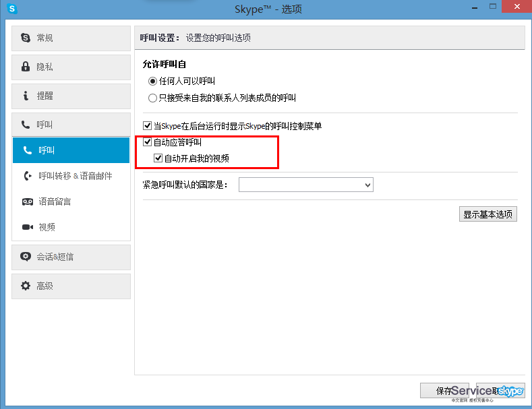Toggle the Skype 呼叫控制菜单 display checkbox
The height and width of the screenshot is (409, 532).
[148, 126]
